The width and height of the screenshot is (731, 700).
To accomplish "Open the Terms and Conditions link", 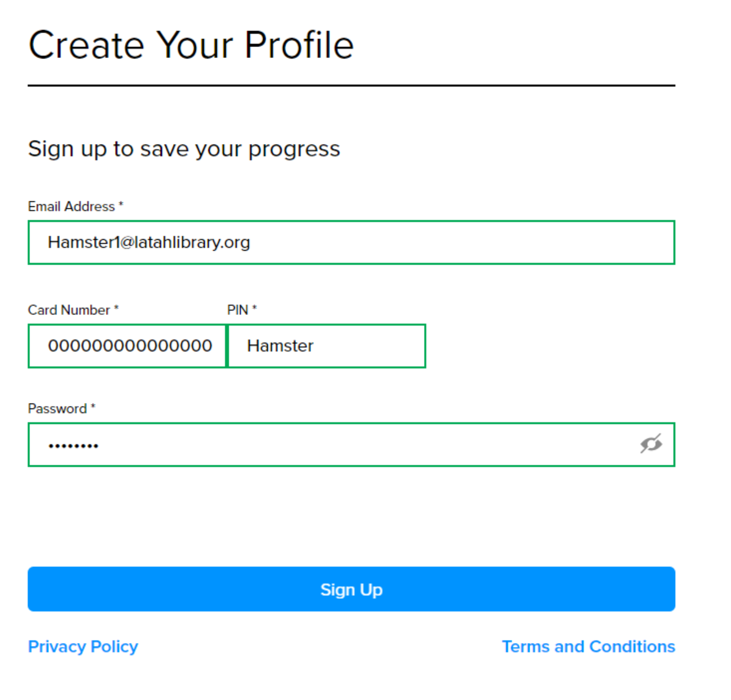I will coord(588,647).
